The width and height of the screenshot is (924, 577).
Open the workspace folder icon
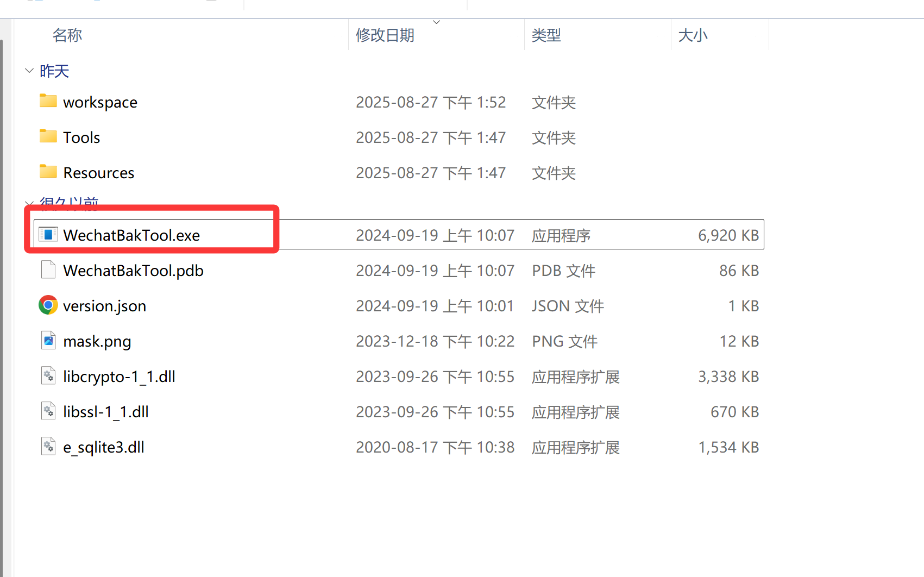(48, 101)
